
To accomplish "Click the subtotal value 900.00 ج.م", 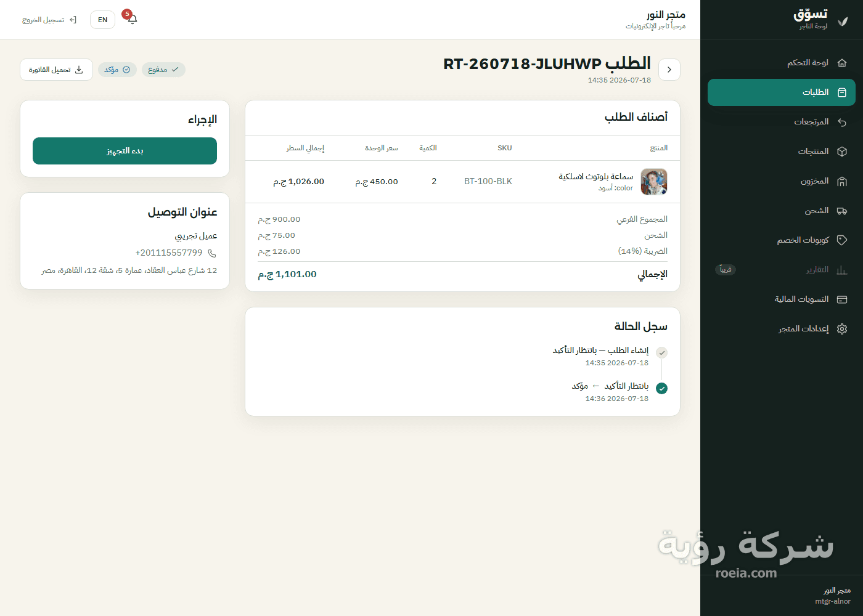I will point(279,219).
